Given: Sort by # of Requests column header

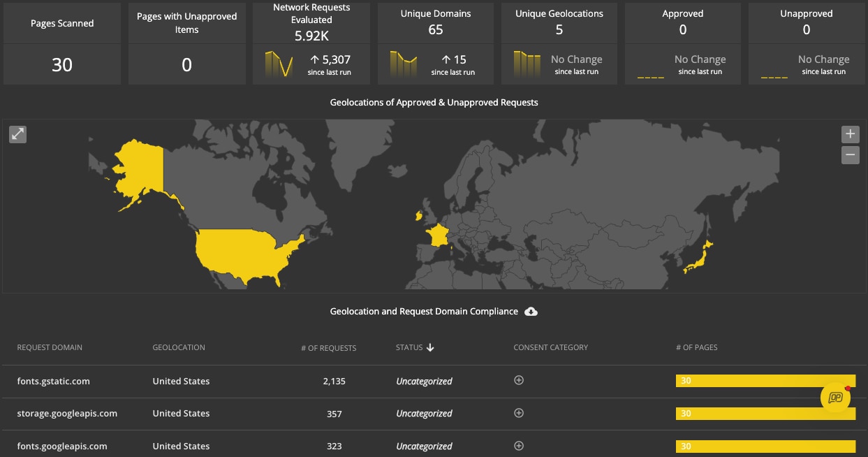Looking at the screenshot, I should pos(328,348).
